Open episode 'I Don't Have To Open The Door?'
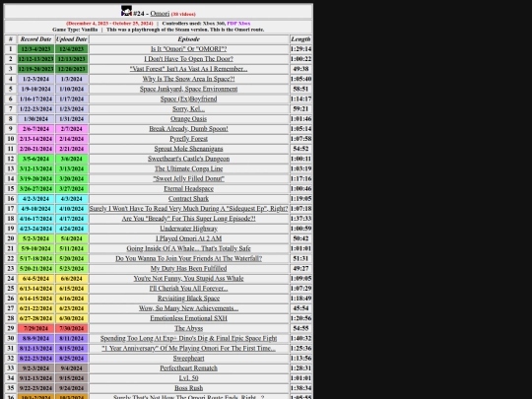Viewport: 532px width, 399px height. 188,59
